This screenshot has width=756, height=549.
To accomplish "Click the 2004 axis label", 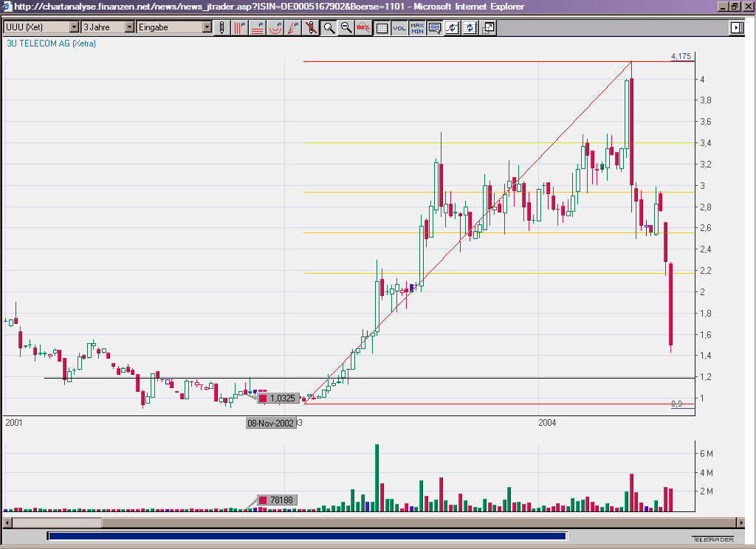I will click(x=547, y=423).
